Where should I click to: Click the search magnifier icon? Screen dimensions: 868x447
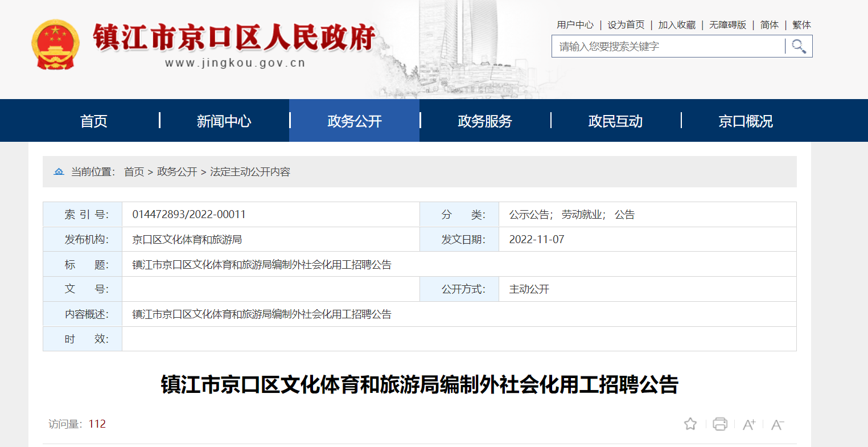coord(799,46)
